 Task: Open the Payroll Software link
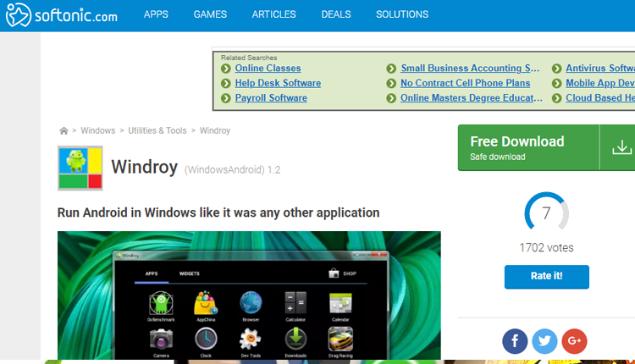click(271, 98)
